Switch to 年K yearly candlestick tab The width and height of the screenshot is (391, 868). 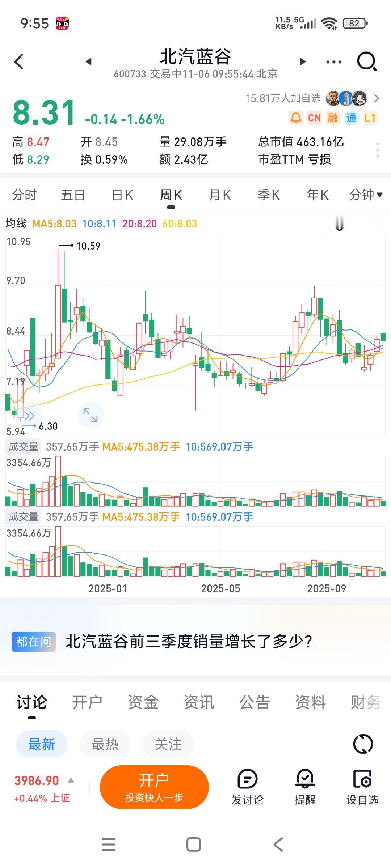click(x=318, y=195)
